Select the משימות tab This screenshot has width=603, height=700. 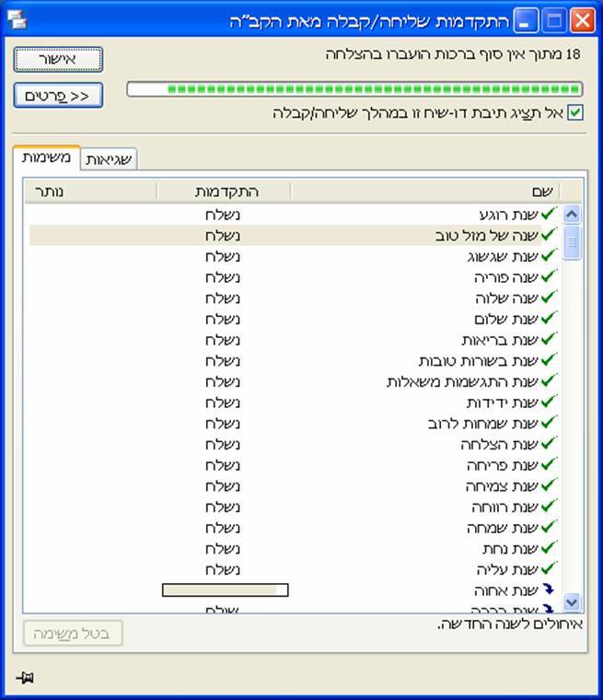pyautogui.click(x=46, y=158)
